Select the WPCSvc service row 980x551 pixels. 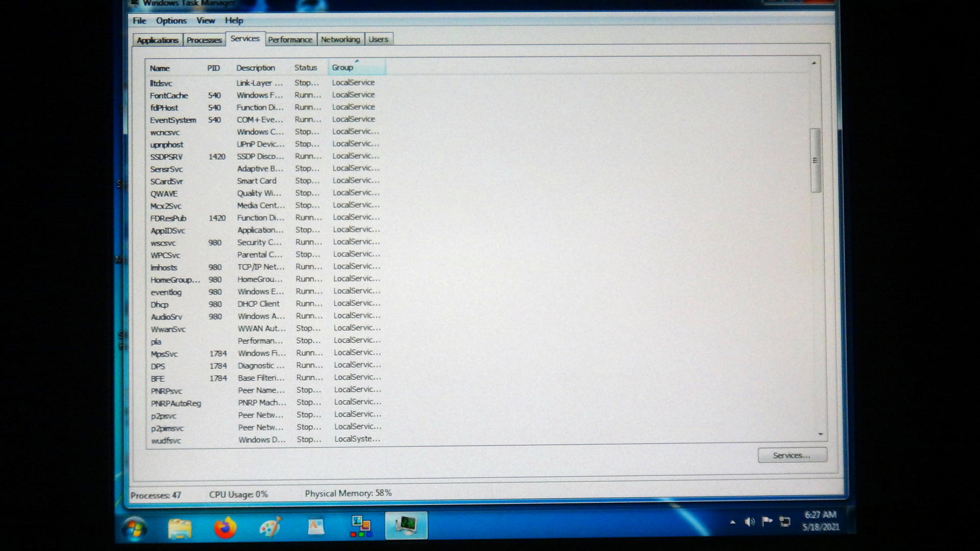pos(265,255)
